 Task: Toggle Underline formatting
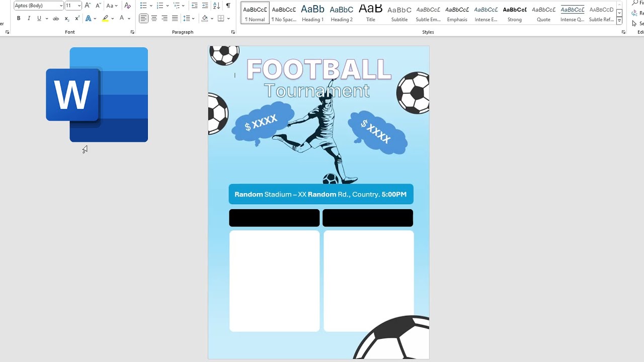[39, 19]
